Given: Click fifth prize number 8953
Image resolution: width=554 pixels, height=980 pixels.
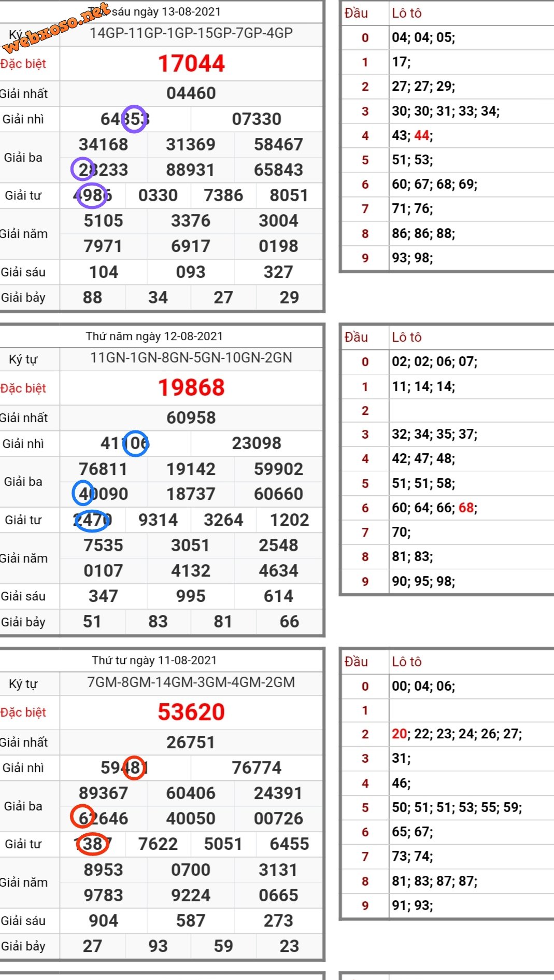Looking at the screenshot, I should click(x=104, y=870).
